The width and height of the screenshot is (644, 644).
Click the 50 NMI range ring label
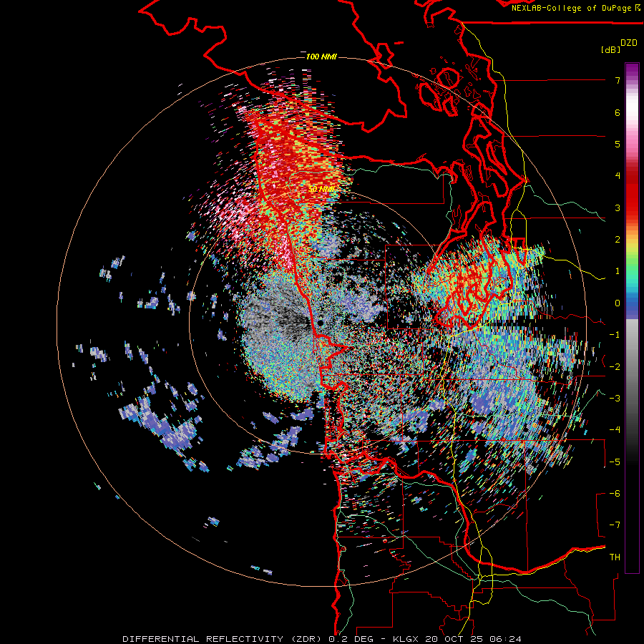tap(321, 189)
